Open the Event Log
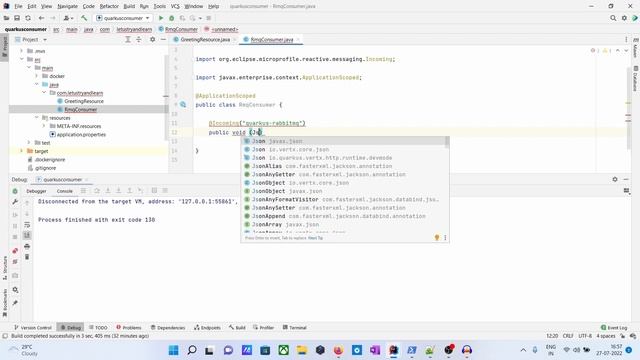 point(614,327)
